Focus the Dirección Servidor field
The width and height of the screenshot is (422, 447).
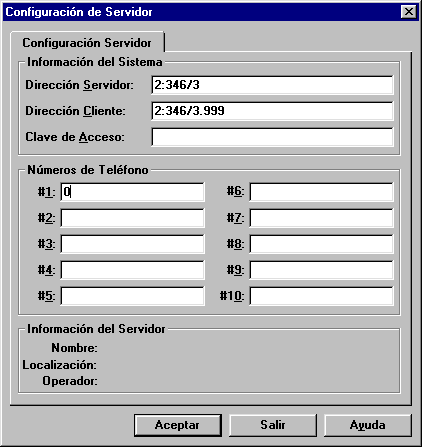[272, 85]
